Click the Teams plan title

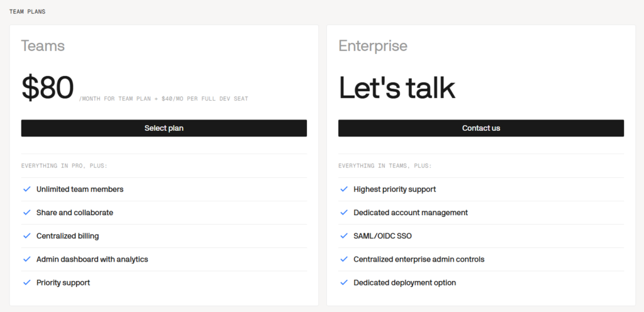point(43,45)
